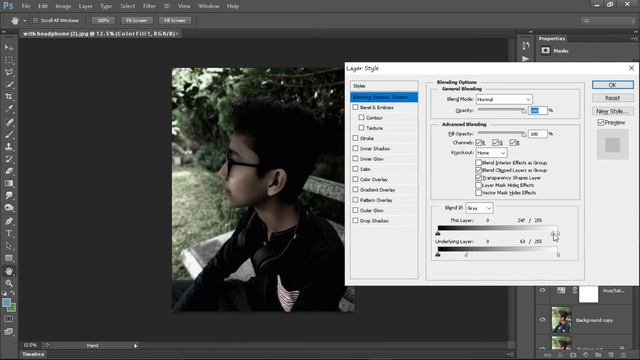
Task: Toggle Scroll All Windows checkbox
Action: click(x=35, y=20)
